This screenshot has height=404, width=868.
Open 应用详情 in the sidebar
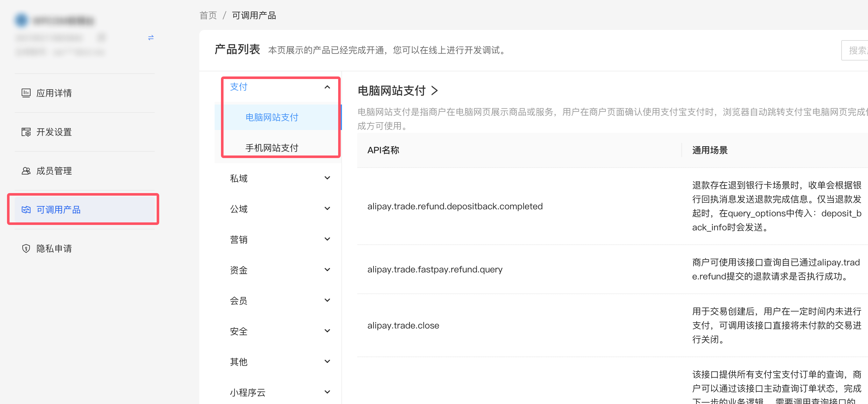[x=85, y=93]
